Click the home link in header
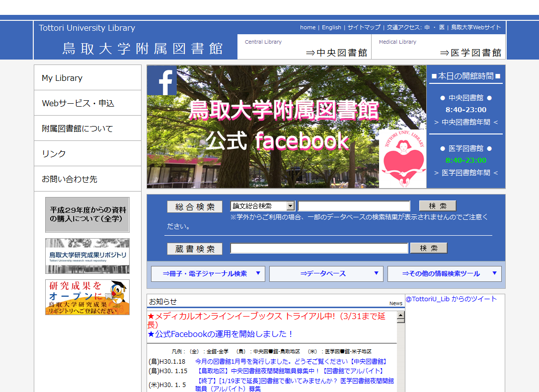Viewport: 539px width, 392px height. [308, 27]
